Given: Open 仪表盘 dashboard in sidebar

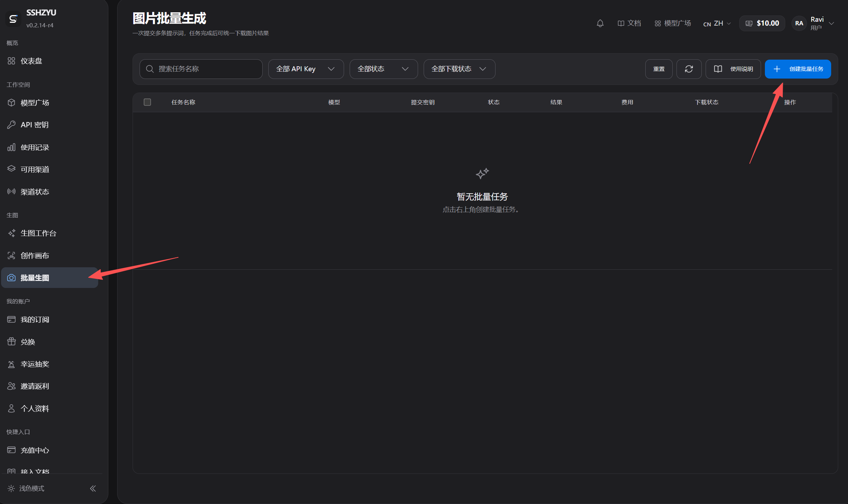Looking at the screenshot, I should tap(49, 61).
